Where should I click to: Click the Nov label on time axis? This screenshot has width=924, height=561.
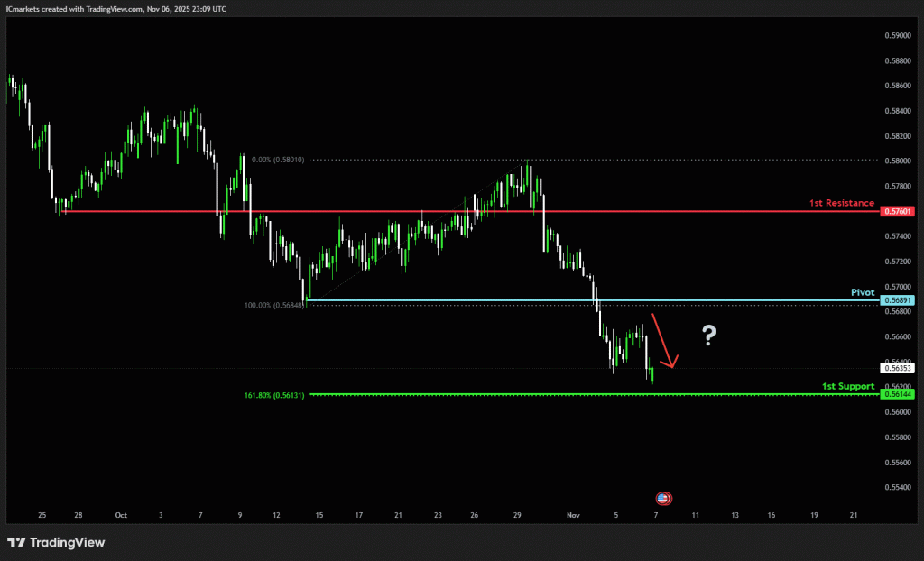(572, 515)
